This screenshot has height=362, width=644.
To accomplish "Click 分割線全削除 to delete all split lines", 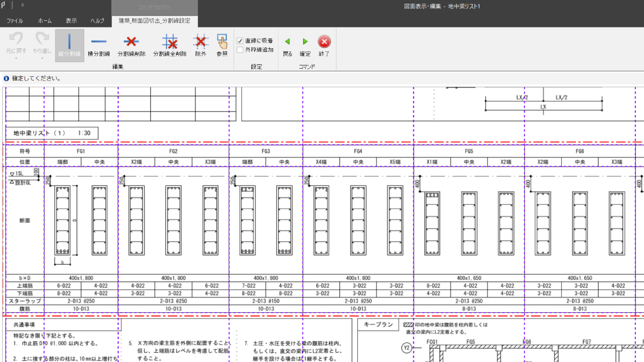I will (170, 46).
